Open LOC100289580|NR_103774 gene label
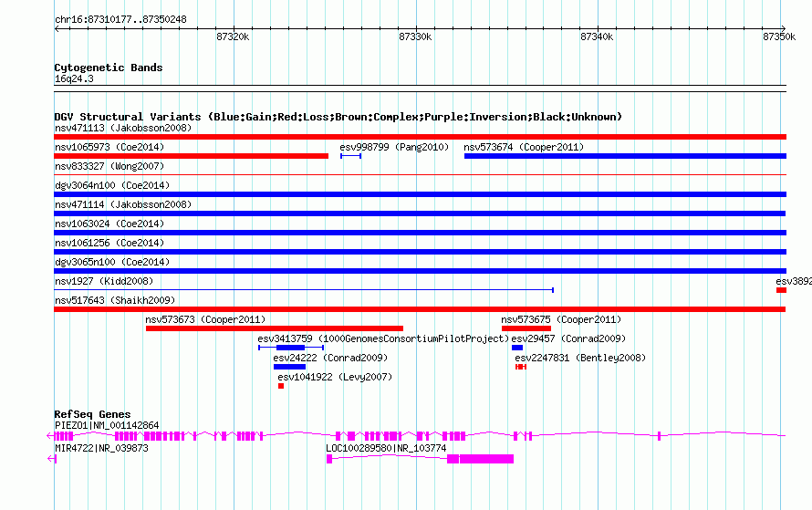This screenshot has height=510, width=812. click(x=386, y=448)
